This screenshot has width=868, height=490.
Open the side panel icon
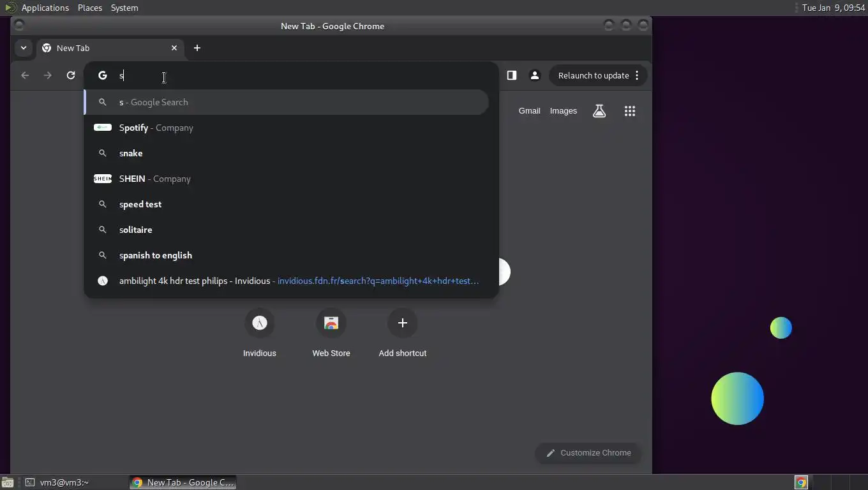click(x=511, y=75)
